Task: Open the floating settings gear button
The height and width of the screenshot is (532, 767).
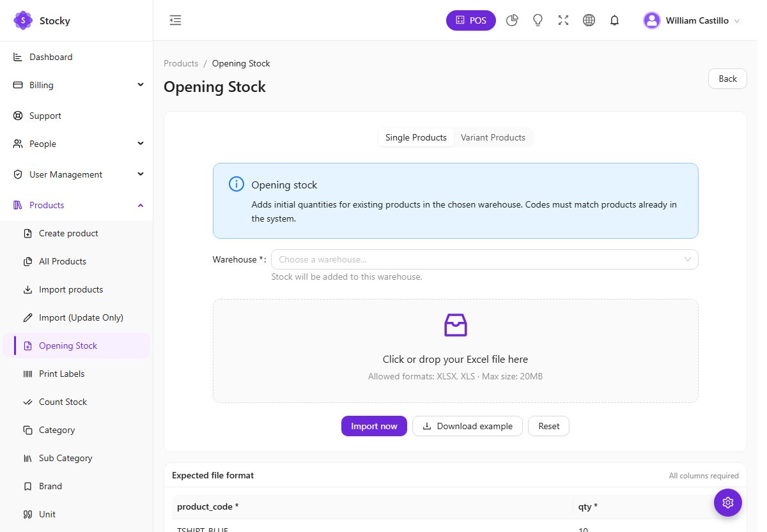Action: (x=728, y=503)
